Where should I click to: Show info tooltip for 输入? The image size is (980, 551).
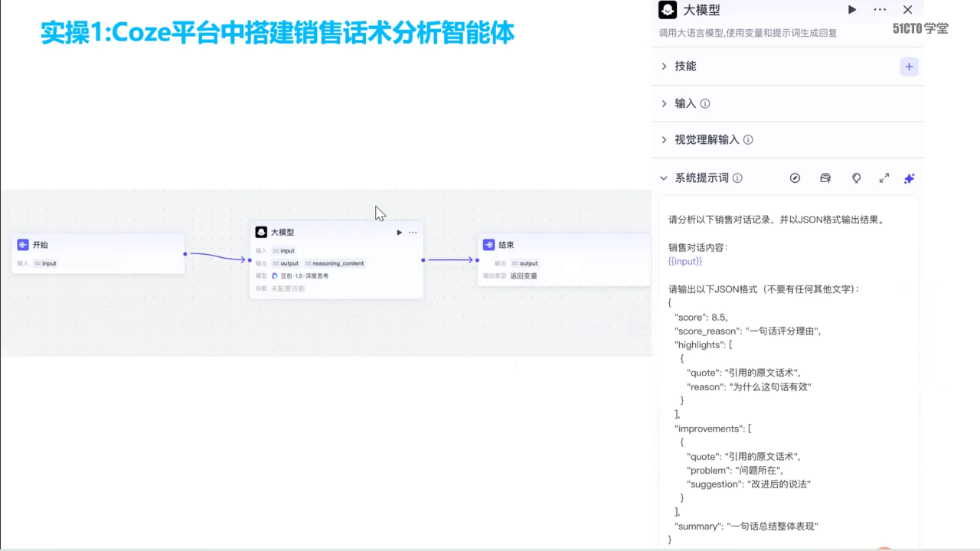coord(705,103)
